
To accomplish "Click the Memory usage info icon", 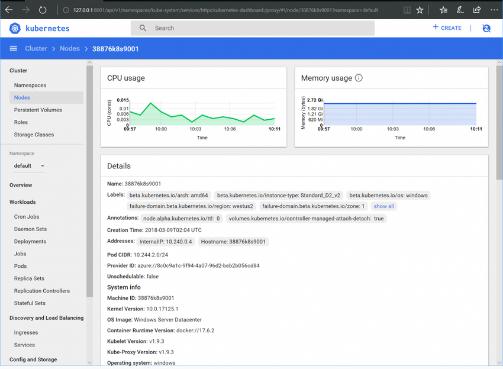I will point(359,78).
